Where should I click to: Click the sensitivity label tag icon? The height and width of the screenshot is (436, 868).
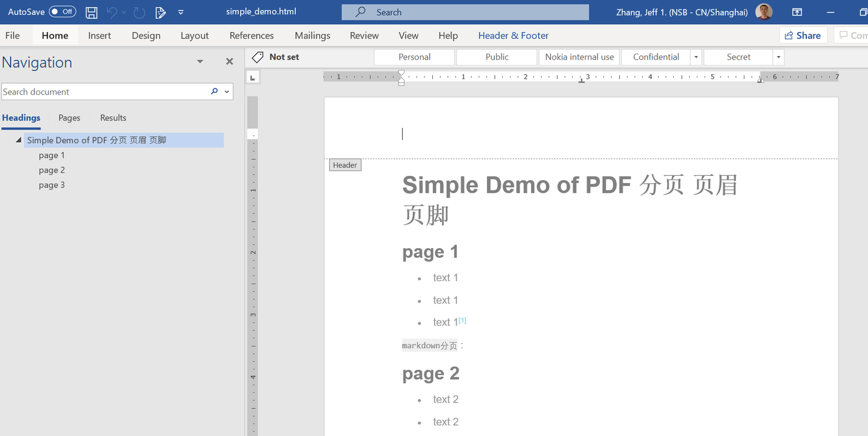257,57
